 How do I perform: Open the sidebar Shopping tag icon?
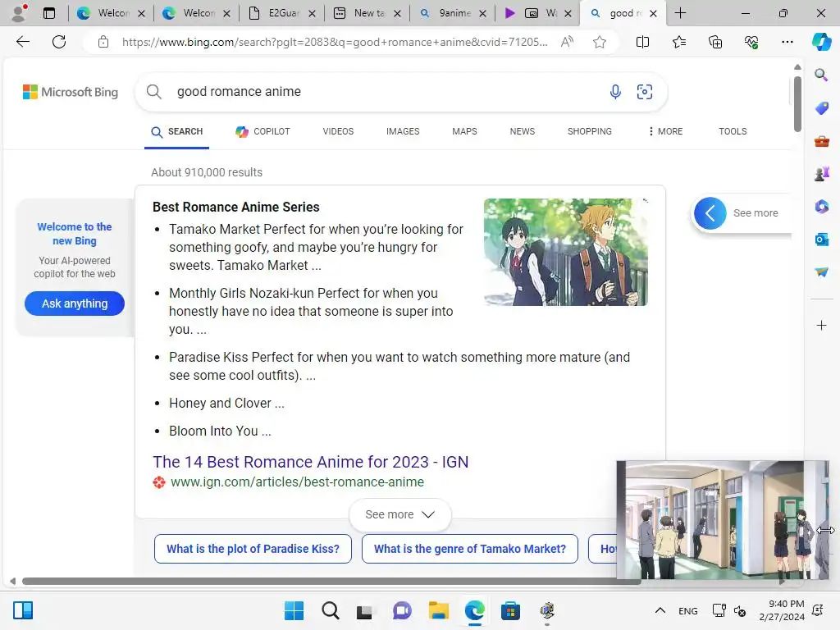click(821, 108)
